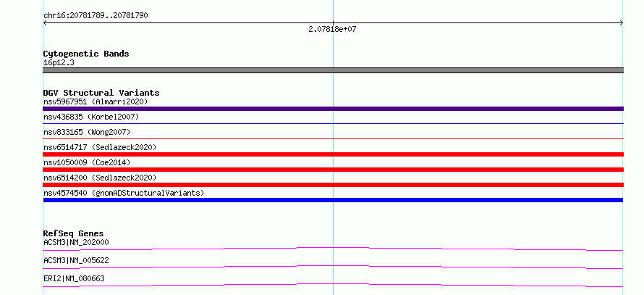Open variant nsv833165 (Wong2007) label

pos(87,132)
